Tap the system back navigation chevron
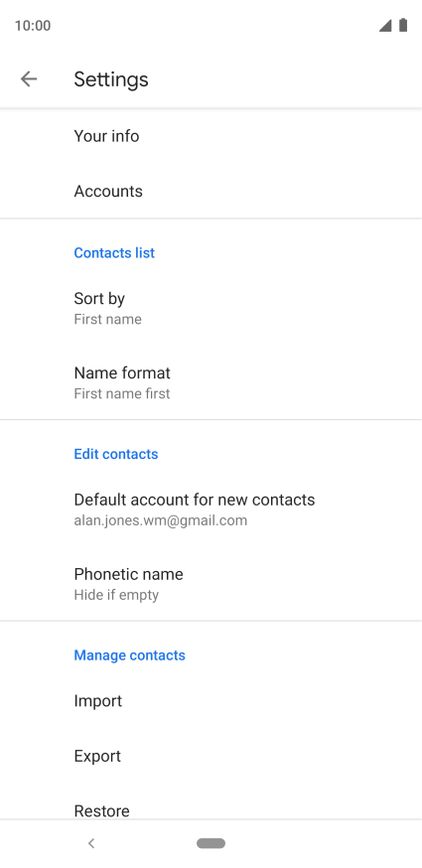The width and height of the screenshot is (422, 868). [x=91, y=843]
